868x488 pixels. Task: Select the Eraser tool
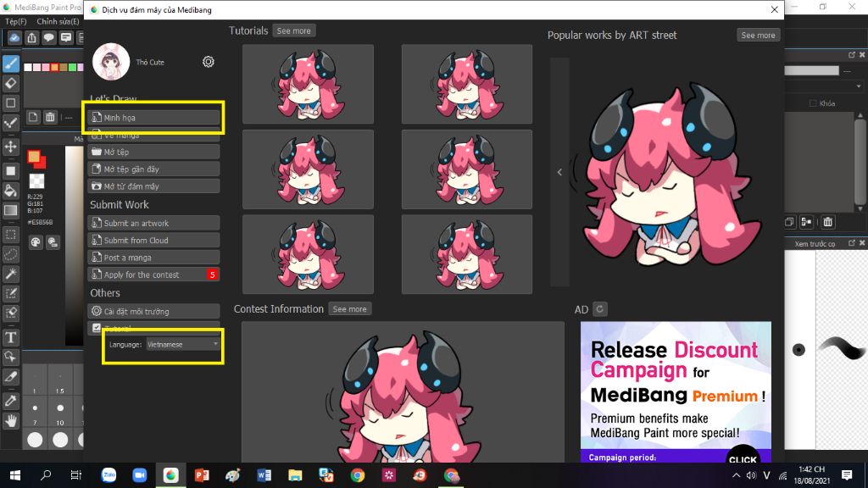[11, 84]
